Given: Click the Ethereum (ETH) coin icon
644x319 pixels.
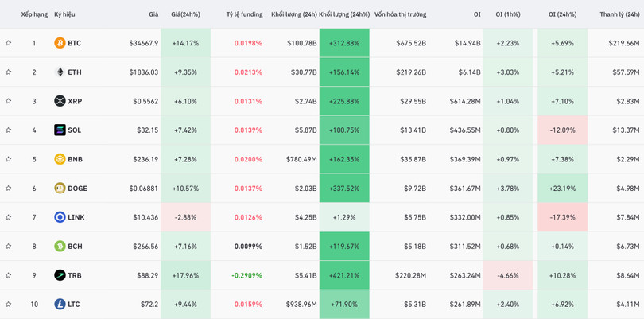Looking at the screenshot, I should pos(60,72).
